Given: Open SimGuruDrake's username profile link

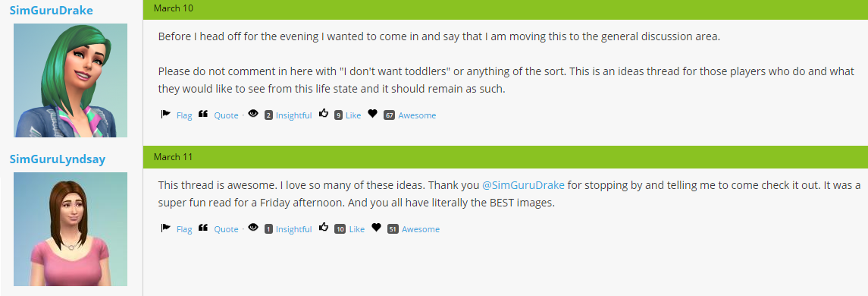Looking at the screenshot, I should 51,11.
